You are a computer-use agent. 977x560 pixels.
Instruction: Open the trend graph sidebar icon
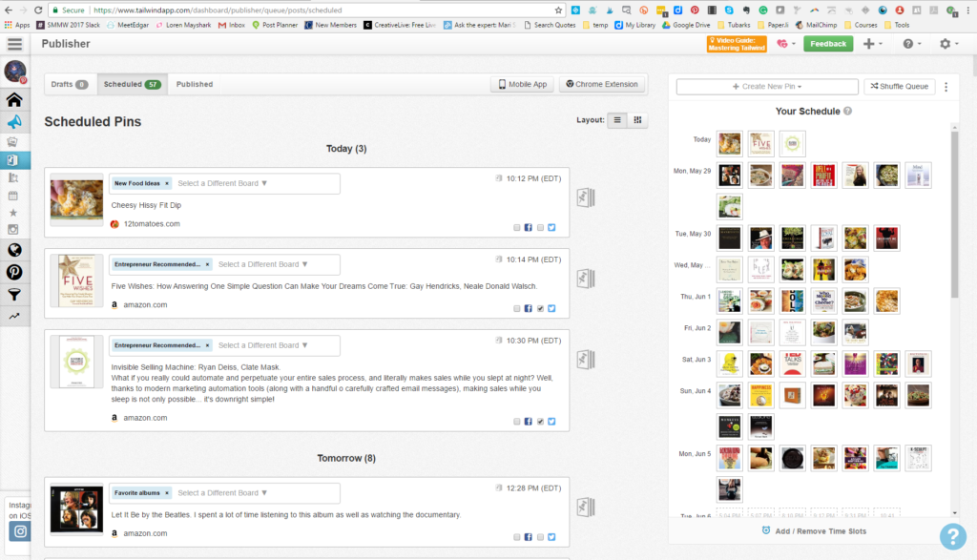[14, 316]
